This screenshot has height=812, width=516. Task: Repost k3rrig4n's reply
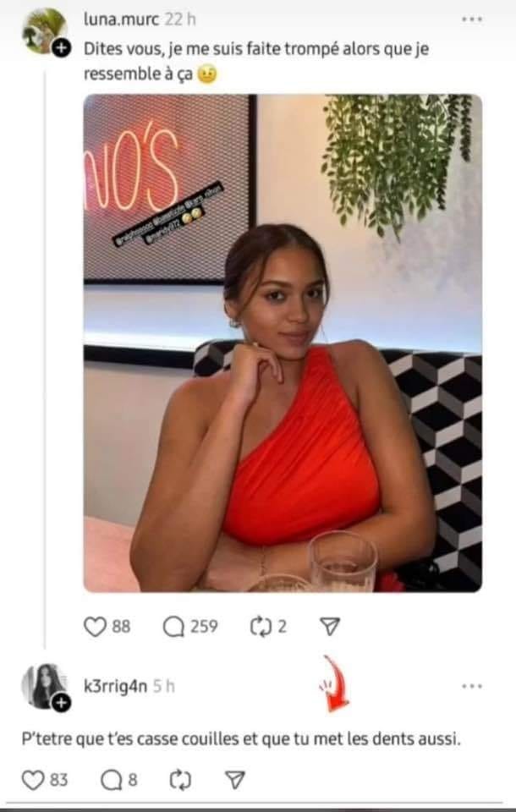180,780
